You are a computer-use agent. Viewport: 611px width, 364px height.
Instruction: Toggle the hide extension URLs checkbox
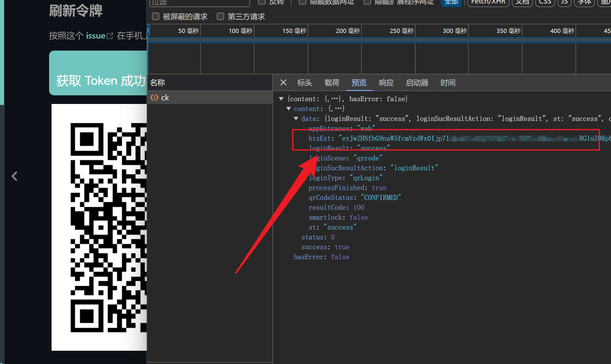[367, 2]
